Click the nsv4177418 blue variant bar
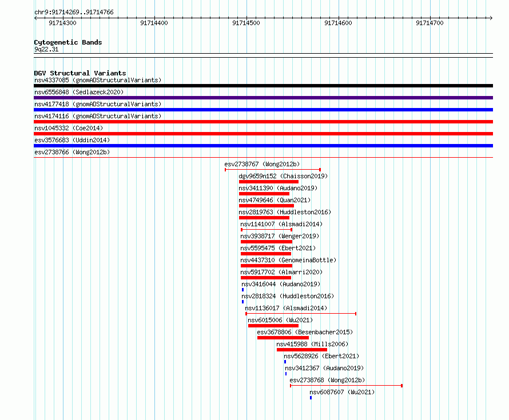This screenshot has height=420, width=509. tap(263, 110)
